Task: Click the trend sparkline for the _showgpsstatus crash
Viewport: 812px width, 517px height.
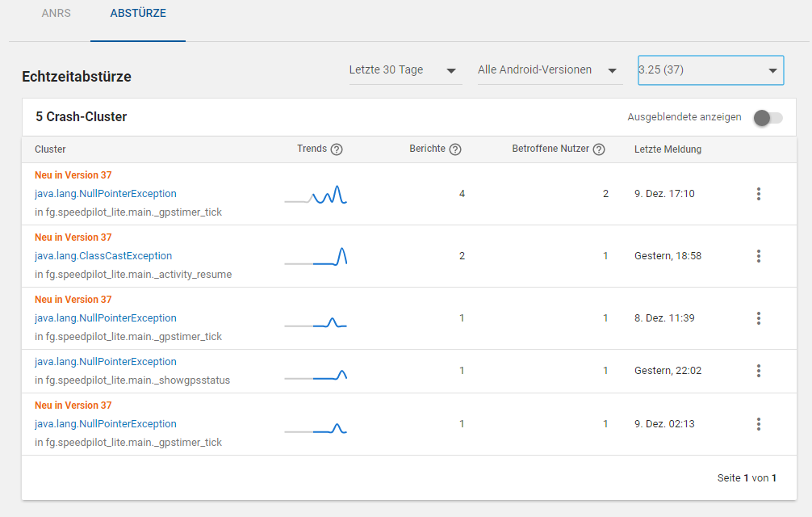Action: [316, 375]
